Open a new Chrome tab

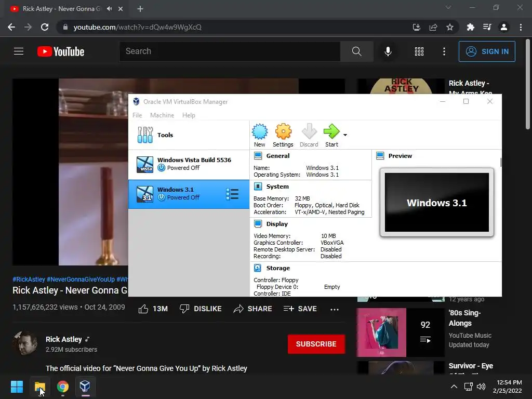140,9
